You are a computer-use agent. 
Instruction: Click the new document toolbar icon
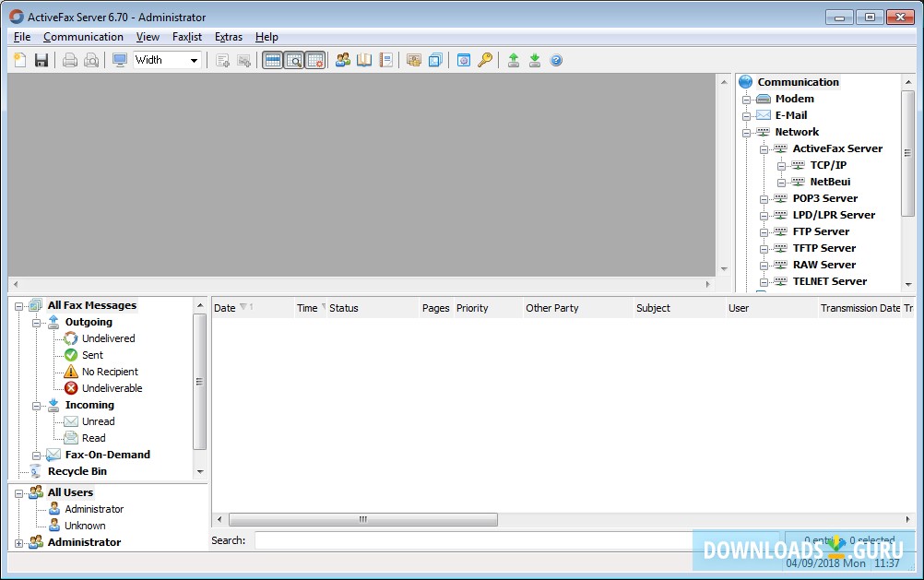[x=20, y=61]
